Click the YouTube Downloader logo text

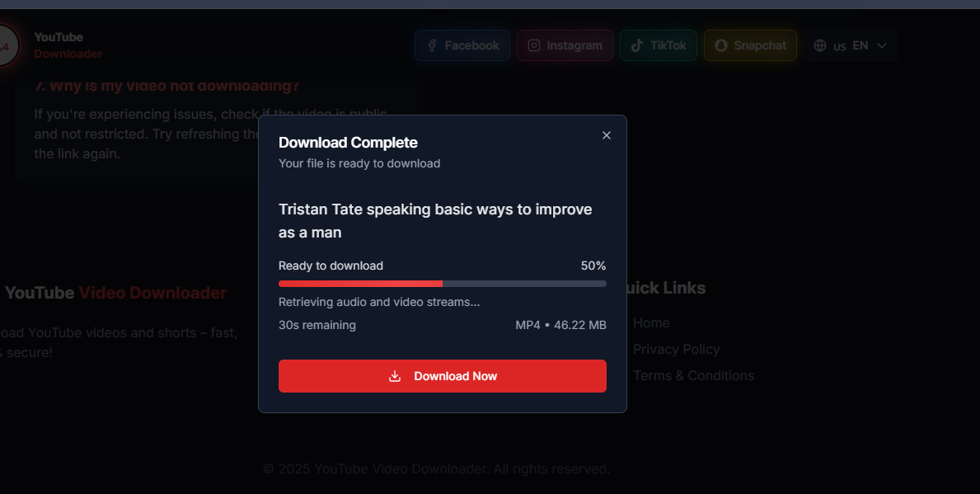click(x=68, y=45)
